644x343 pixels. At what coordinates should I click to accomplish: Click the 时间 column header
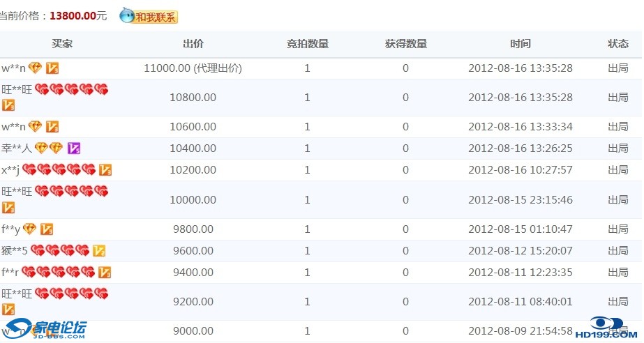pos(520,44)
